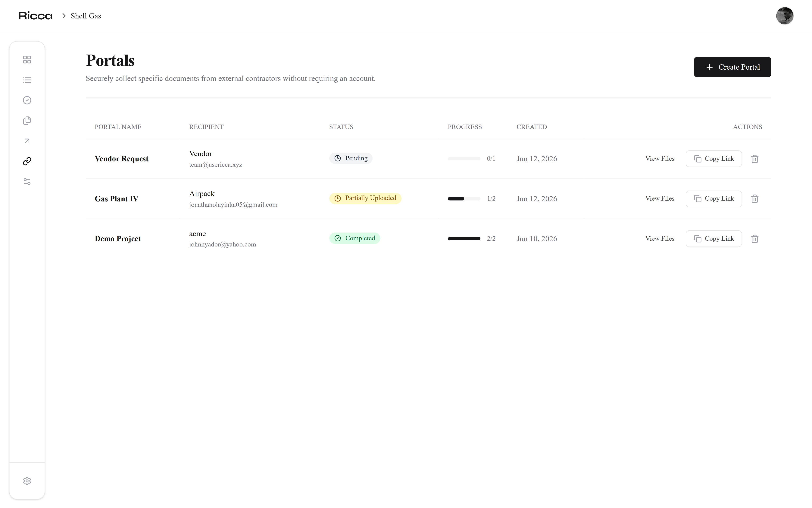Click the CREATED column header
The width and height of the screenshot is (812, 508).
click(x=532, y=127)
